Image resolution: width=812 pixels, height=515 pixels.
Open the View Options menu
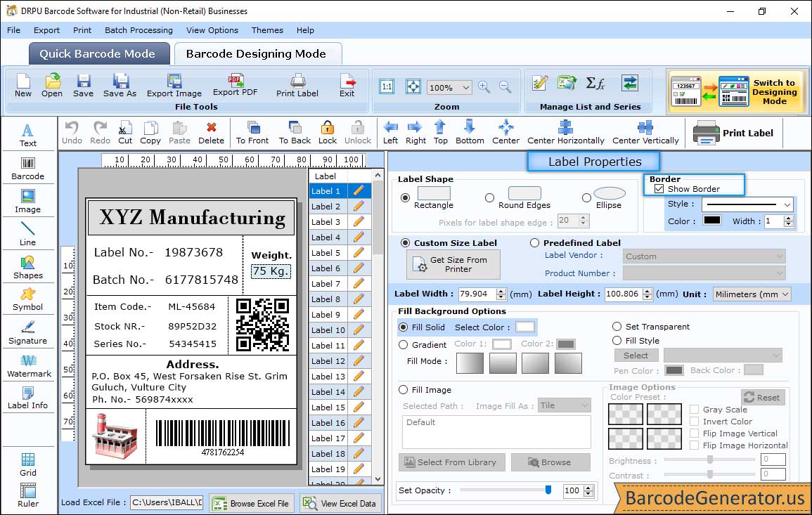click(x=212, y=30)
